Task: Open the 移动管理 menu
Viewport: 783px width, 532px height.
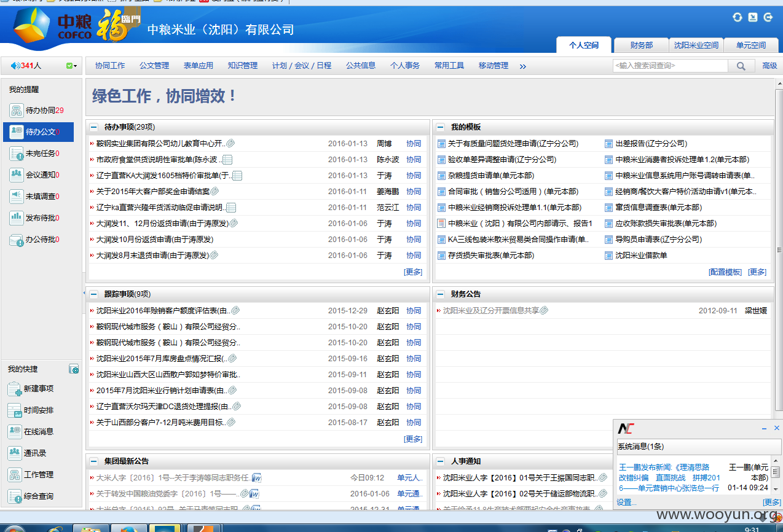Action: tap(494, 66)
